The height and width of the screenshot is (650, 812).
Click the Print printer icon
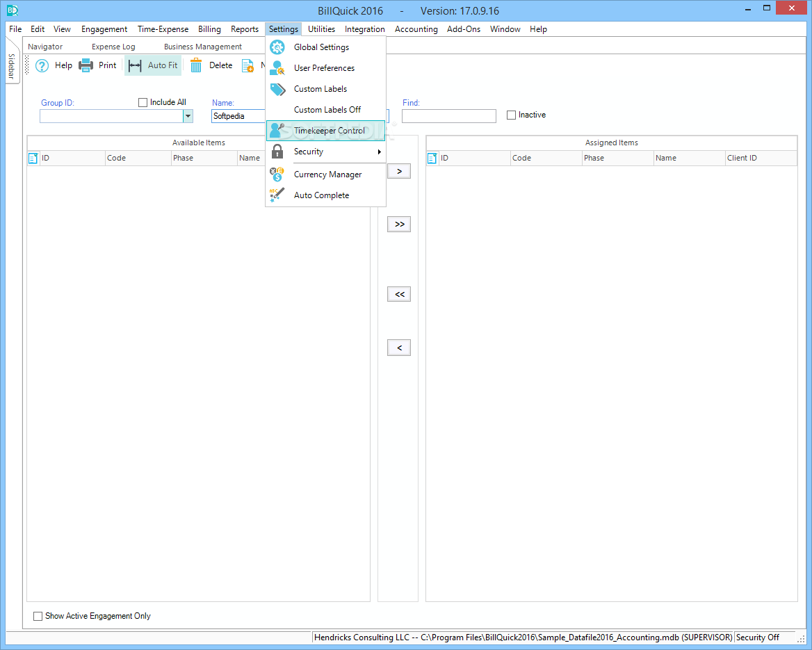(x=86, y=66)
